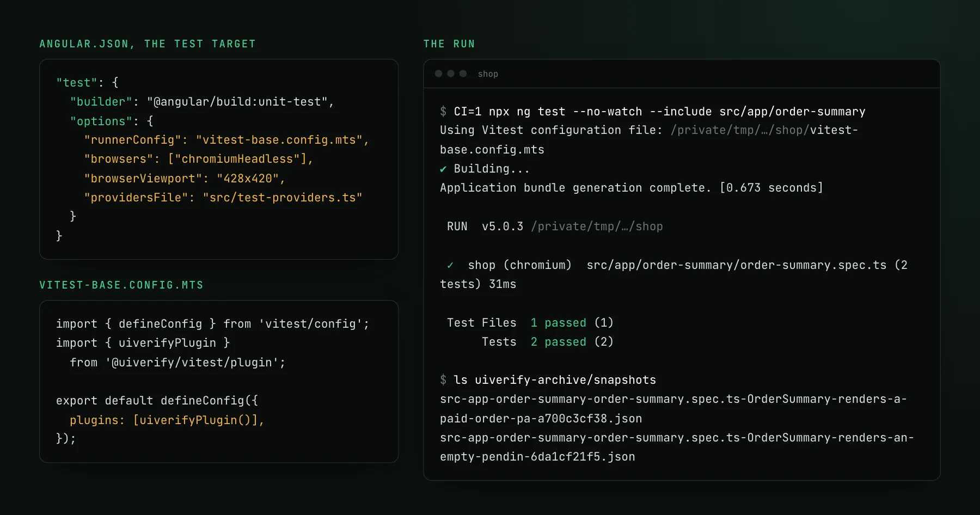This screenshot has width=980, height=515.
Task: Click the 'VITEST-BASE.CONFIG.MTS' heading
Action: (x=121, y=285)
